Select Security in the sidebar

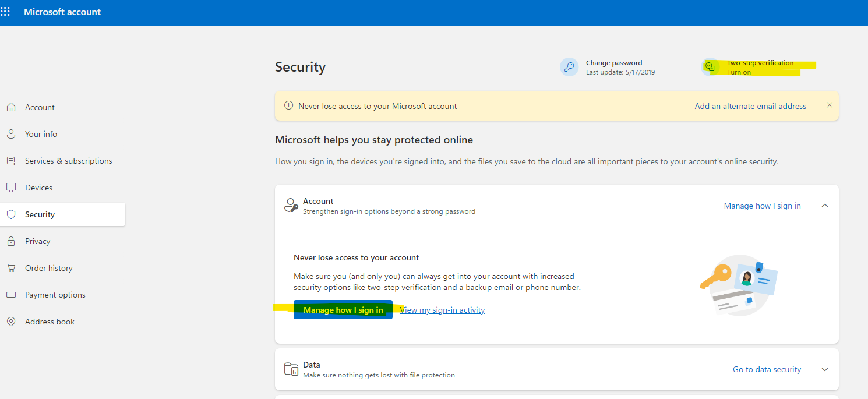pyautogui.click(x=62, y=214)
